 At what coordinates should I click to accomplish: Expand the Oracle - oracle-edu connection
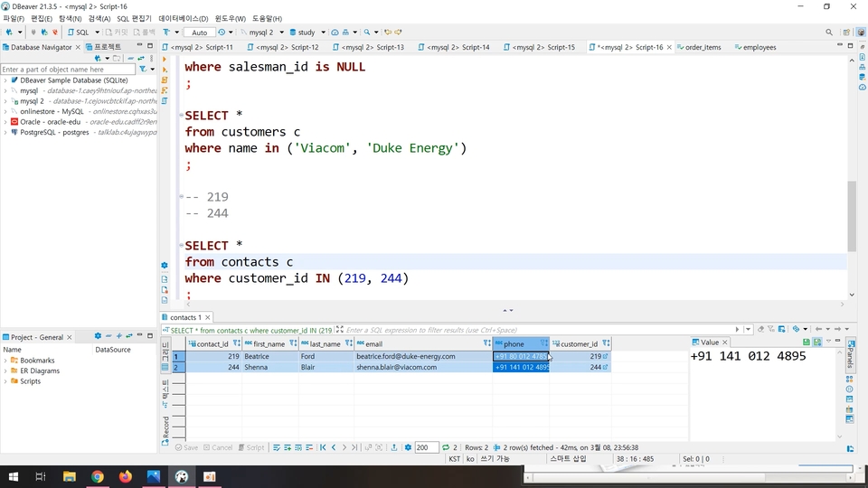(x=5, y=122)
